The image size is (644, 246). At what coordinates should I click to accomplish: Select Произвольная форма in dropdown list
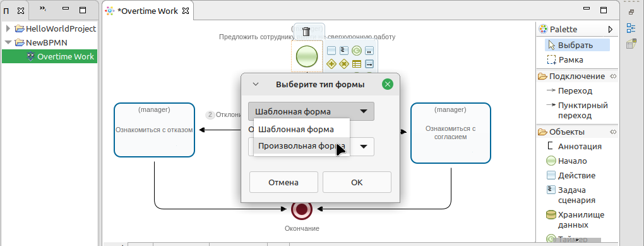point(302,145)
